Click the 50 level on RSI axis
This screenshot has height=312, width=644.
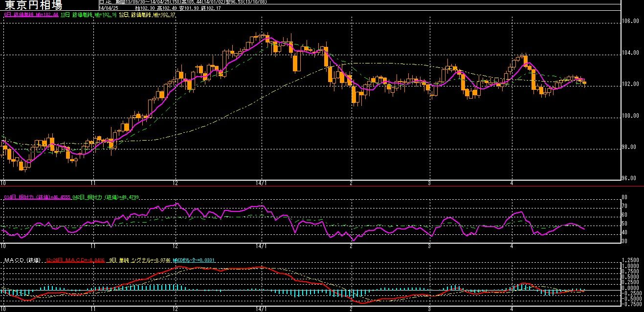(x=624, y=224)
